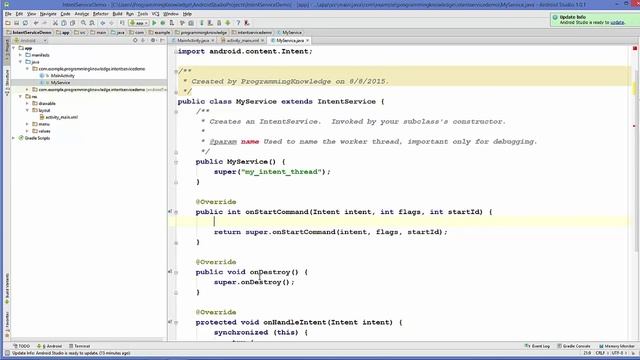Open the File menu
The width and height of the screenshot is (640, 360).
8,14
